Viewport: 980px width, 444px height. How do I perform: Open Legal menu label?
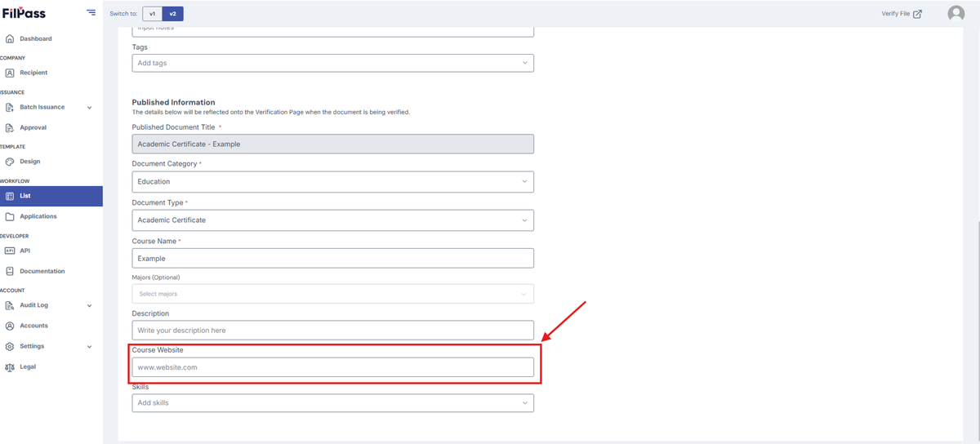pos(28,366)
